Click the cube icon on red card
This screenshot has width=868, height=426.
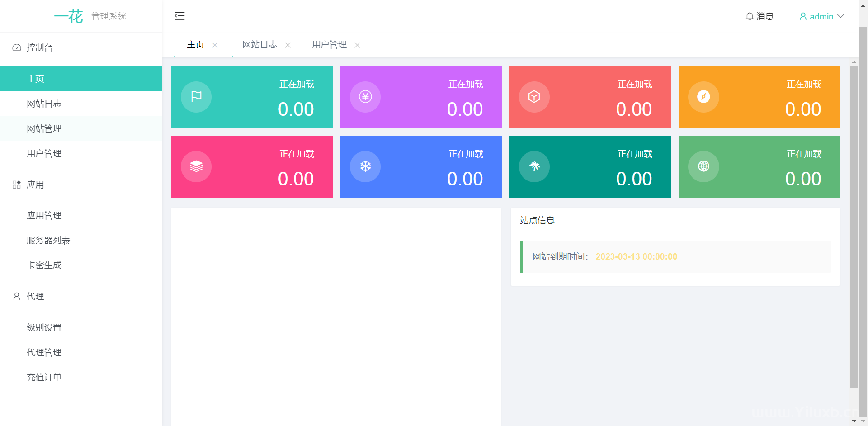pos(534,97)
